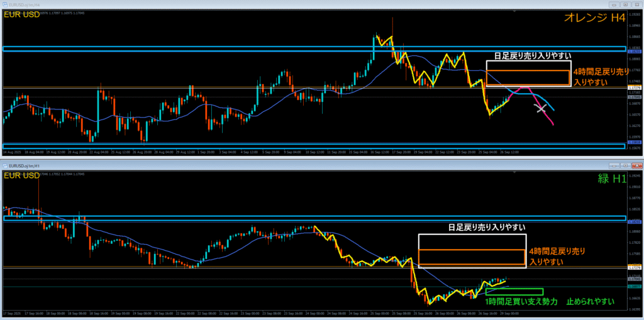Select the upper blue horizontal zone on H1 chart
Screen dimensions: 644x320
tap(314, 218)
